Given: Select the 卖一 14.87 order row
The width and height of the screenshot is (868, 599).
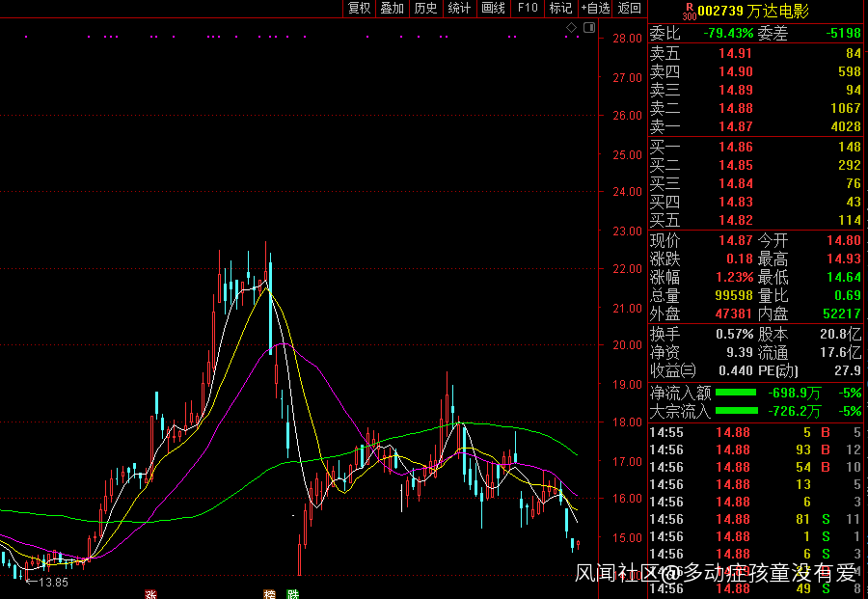Looking at the screenshot, I should (x=755, y=126).
